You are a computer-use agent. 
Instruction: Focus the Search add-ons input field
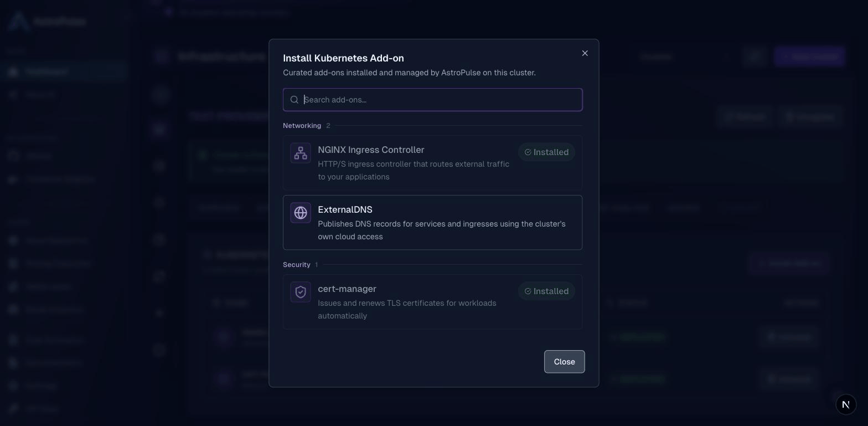(x=432, y=100)
